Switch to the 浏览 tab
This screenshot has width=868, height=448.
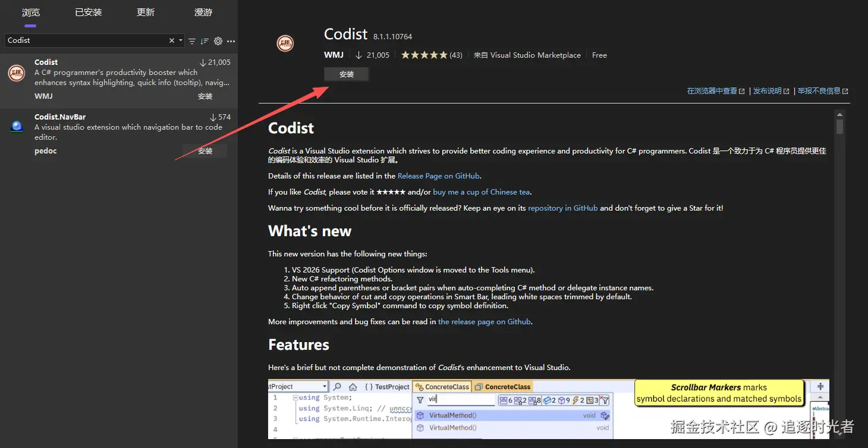point(31,12)
